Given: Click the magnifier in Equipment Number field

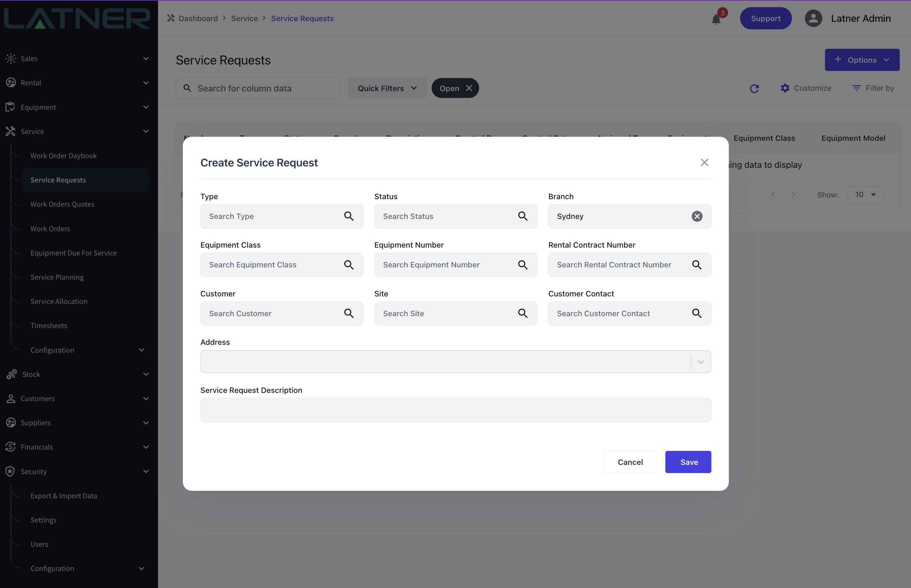Looking at the screenshot, I should click(522, 265).
